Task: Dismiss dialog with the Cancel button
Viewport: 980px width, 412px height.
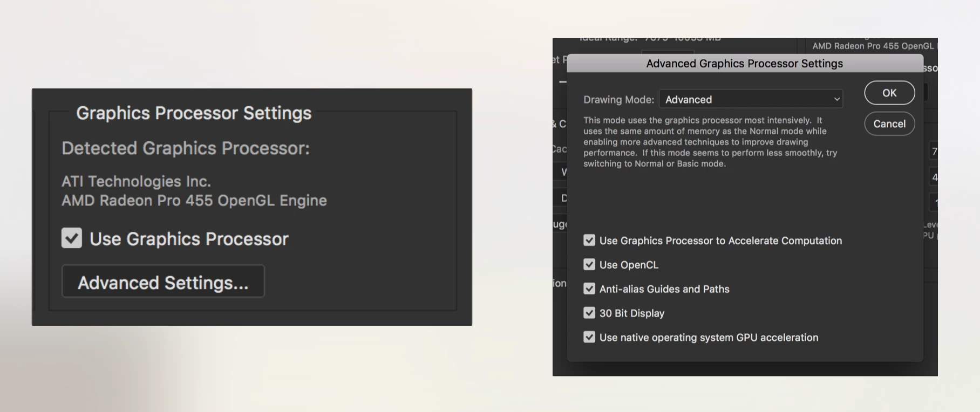Action: [x=889, y=123]
